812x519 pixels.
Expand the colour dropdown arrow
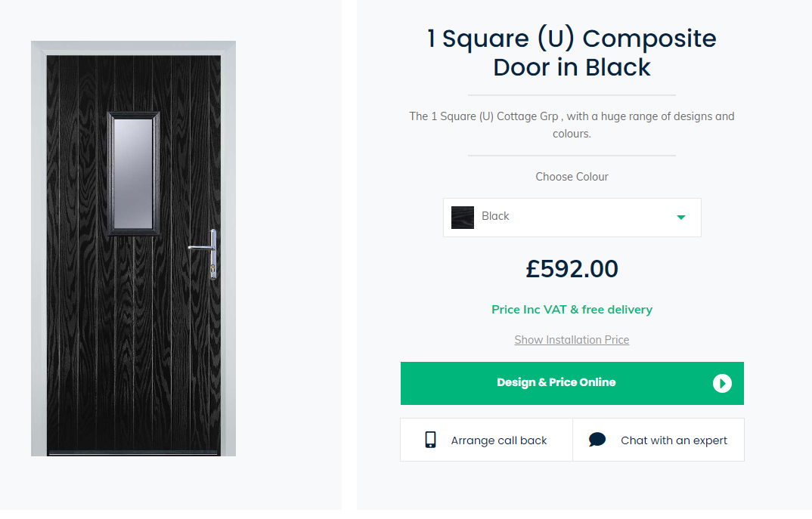pos(680,218)
